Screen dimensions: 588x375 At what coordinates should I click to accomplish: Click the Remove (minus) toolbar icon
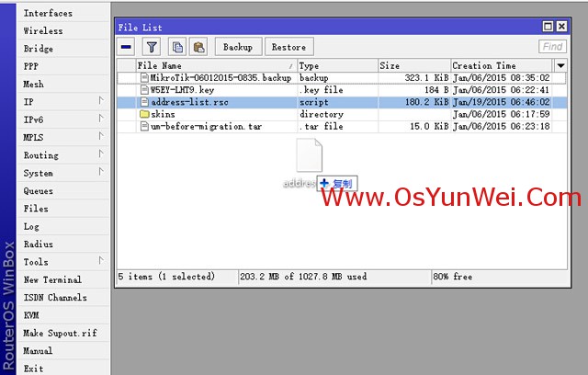tap(127, 47)
